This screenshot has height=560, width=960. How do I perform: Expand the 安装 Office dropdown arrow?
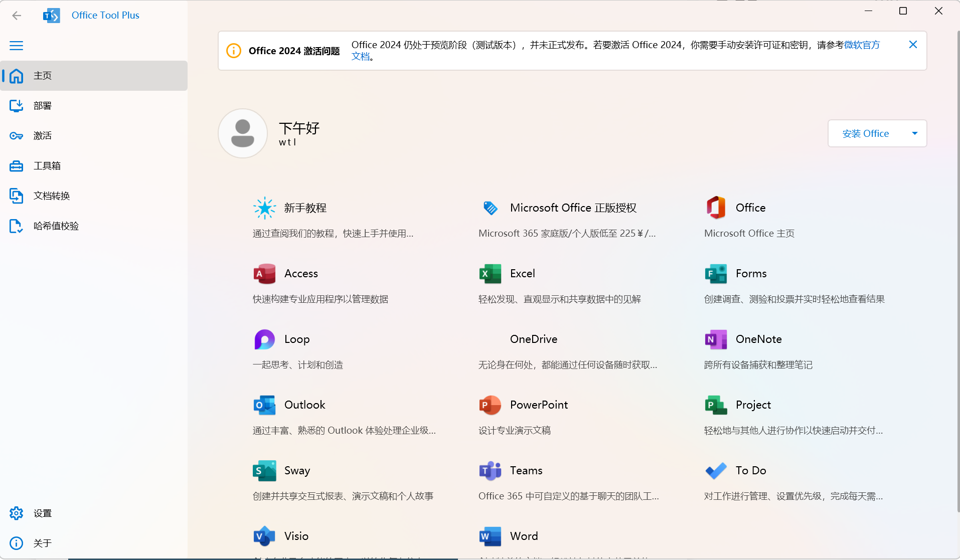click(915, 133)
